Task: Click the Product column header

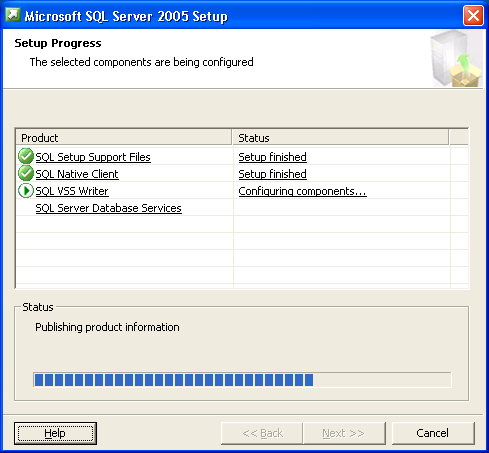Action: coord(124,138)
